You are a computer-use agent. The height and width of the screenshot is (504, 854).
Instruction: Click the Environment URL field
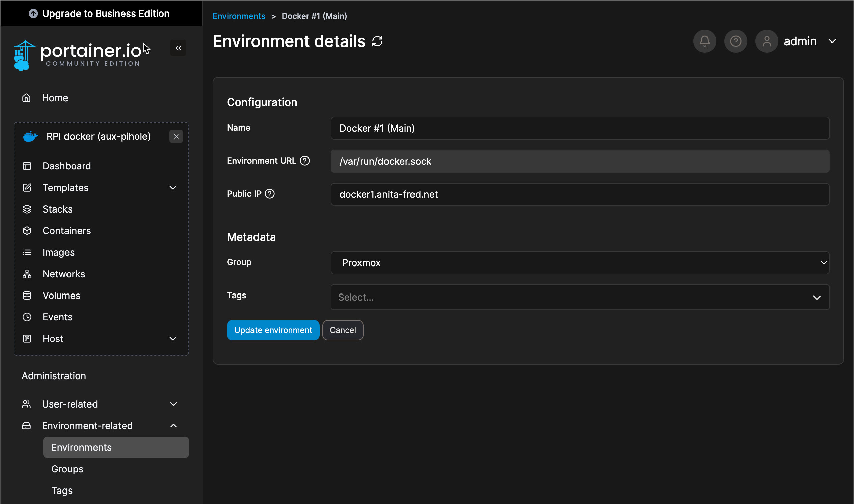point(580,161)
